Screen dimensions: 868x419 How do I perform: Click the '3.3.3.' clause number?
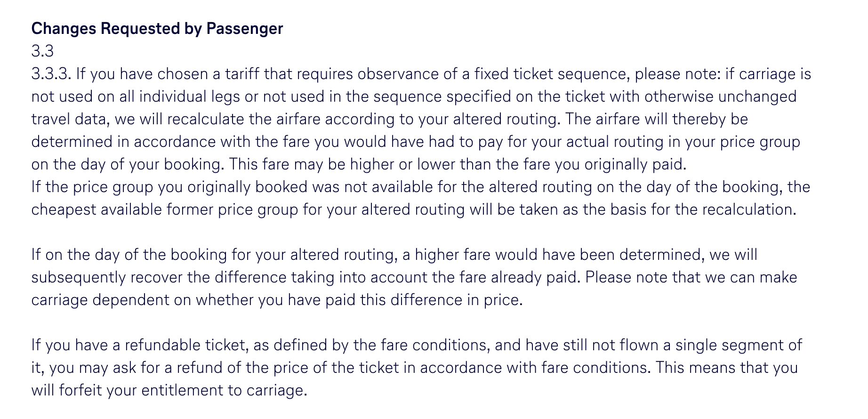51,74
